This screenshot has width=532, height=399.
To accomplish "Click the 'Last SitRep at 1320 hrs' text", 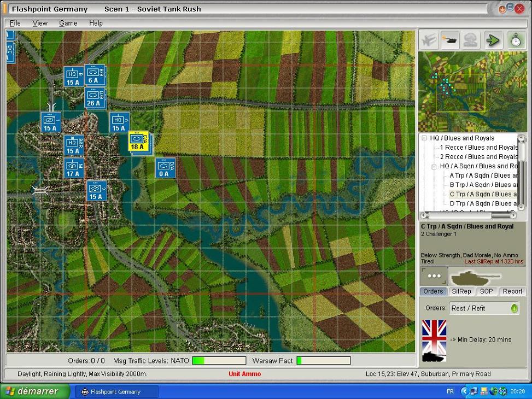I will click(494, 262).
